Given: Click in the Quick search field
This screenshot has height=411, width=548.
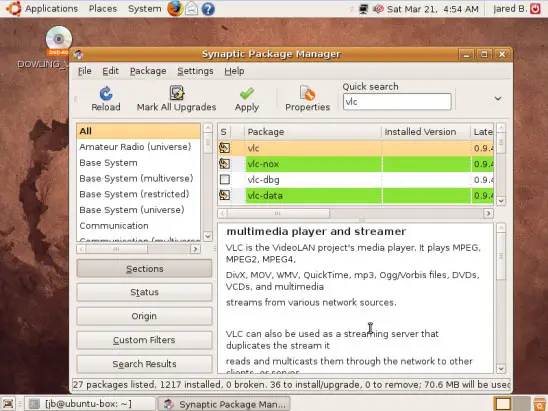Looking at the screenshot, I should click(x=397, y=102).
